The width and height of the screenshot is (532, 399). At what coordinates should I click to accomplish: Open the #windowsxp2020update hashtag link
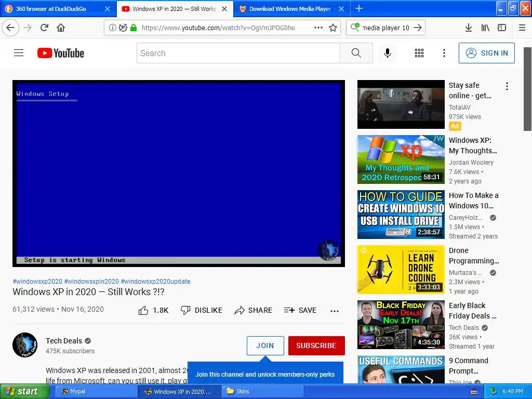(x=155, y=281)
